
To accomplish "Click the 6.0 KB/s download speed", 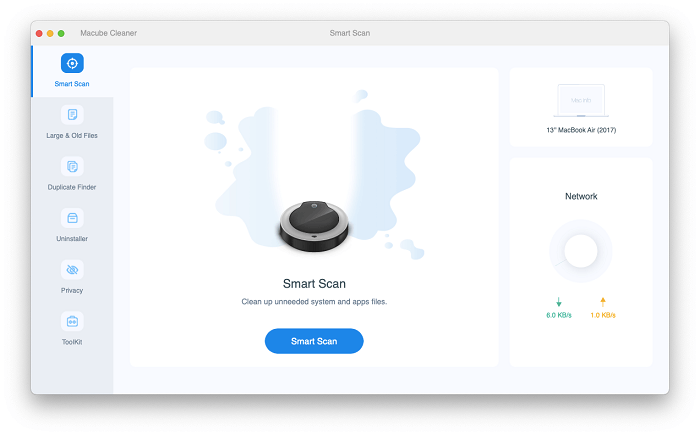I will click(558, 315).
